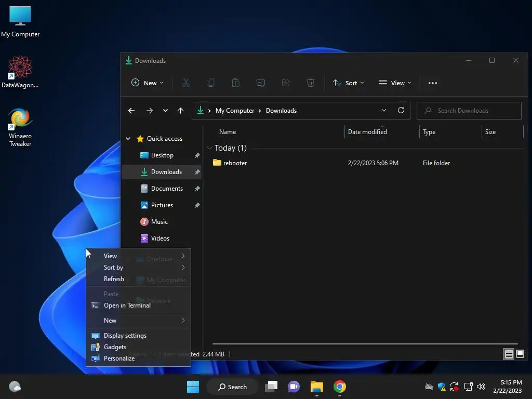Screen dimensions: 532x399
Task: Select Desktop in navigation pane
Action: pyautogui.click(x=162, y=155)
